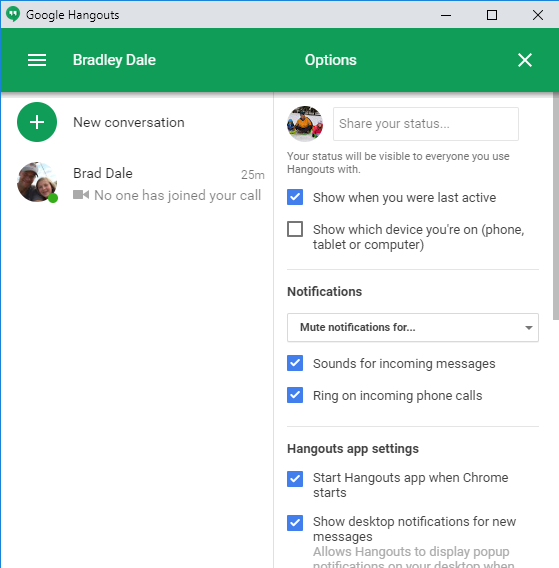Enable Show which device you're on
The height and width of the screenshot is (568, 559).
click(295, 229)
